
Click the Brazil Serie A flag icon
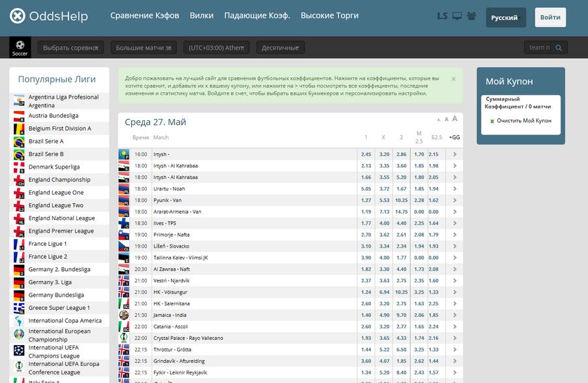coord(19,141)
